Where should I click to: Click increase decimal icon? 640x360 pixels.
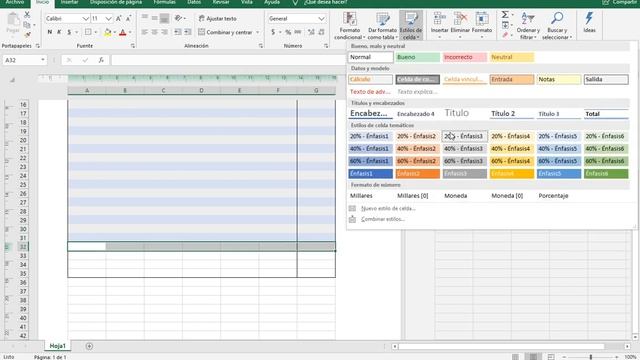(x=311, y=32)
